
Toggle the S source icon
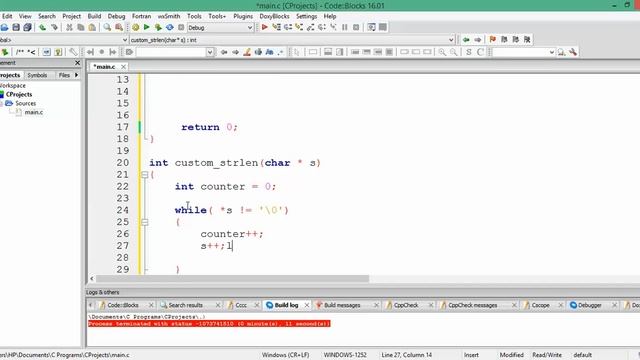click(x=469, y=52)
